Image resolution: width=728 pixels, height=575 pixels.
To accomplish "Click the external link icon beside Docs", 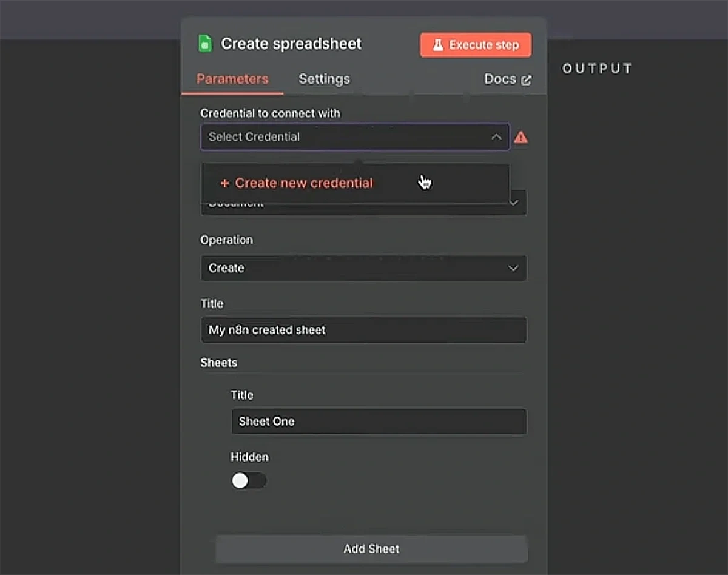I will coord(526,79).
